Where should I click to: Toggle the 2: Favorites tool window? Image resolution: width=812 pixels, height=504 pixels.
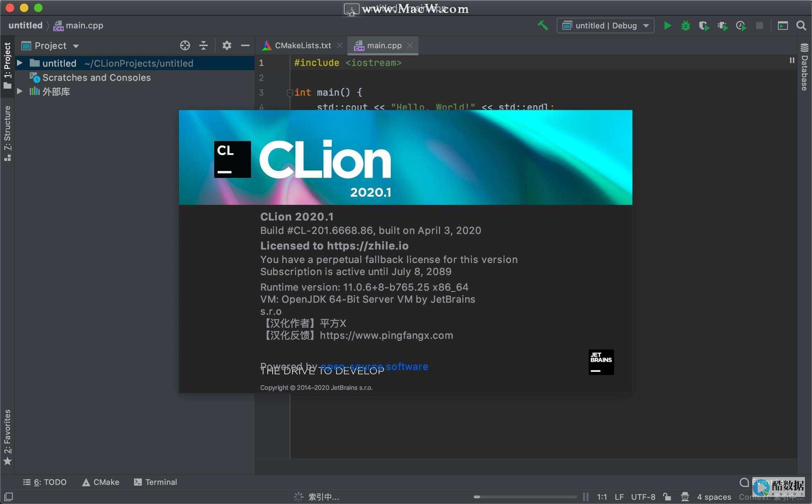pyautogui.click(x=7, y=437)
